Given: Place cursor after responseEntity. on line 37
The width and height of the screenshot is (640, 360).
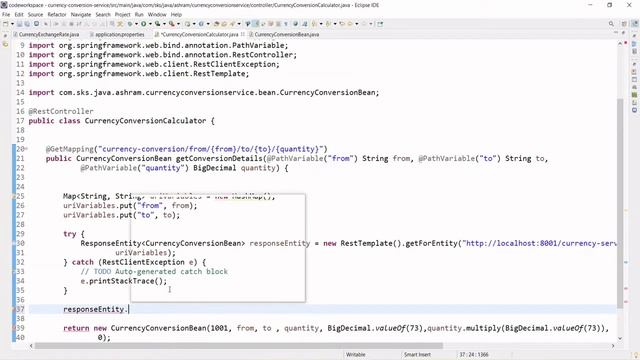Looking at the screenshot, I should 129,309.
